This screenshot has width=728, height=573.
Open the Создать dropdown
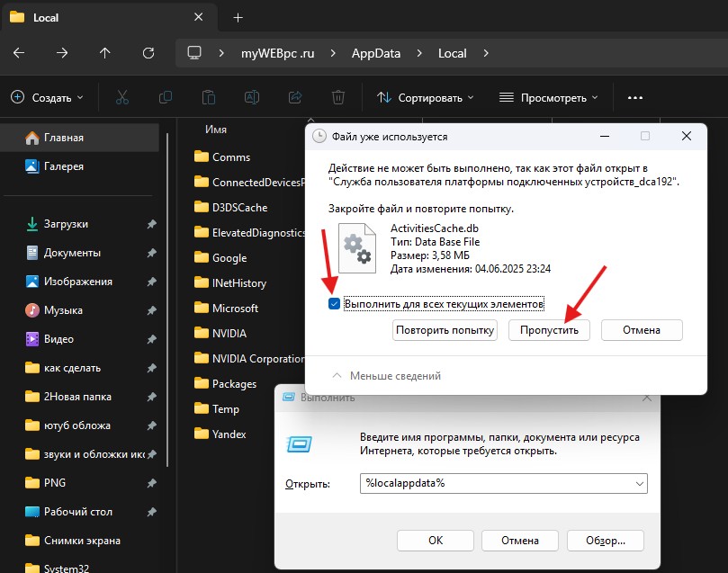47,98
